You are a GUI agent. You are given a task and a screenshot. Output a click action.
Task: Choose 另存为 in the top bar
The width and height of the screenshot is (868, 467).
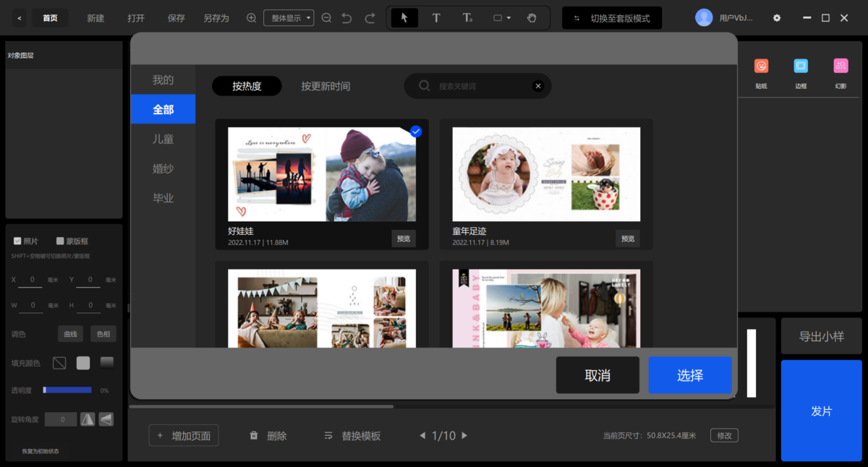point(216,18)
